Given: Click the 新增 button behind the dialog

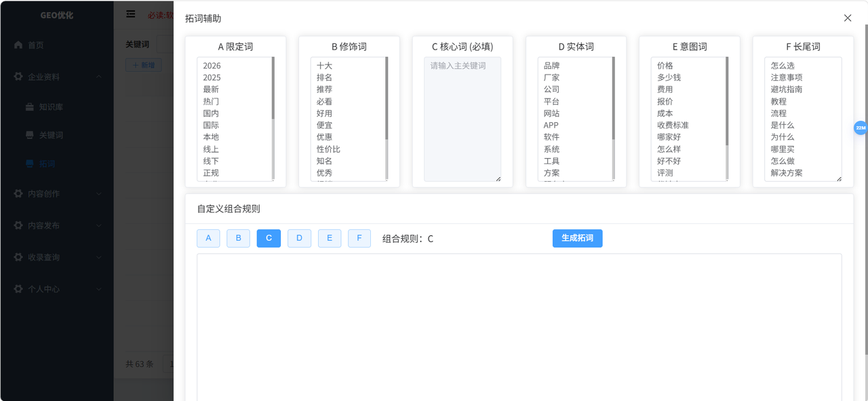Looking at the screenshot, I should (x=144, y=65).
